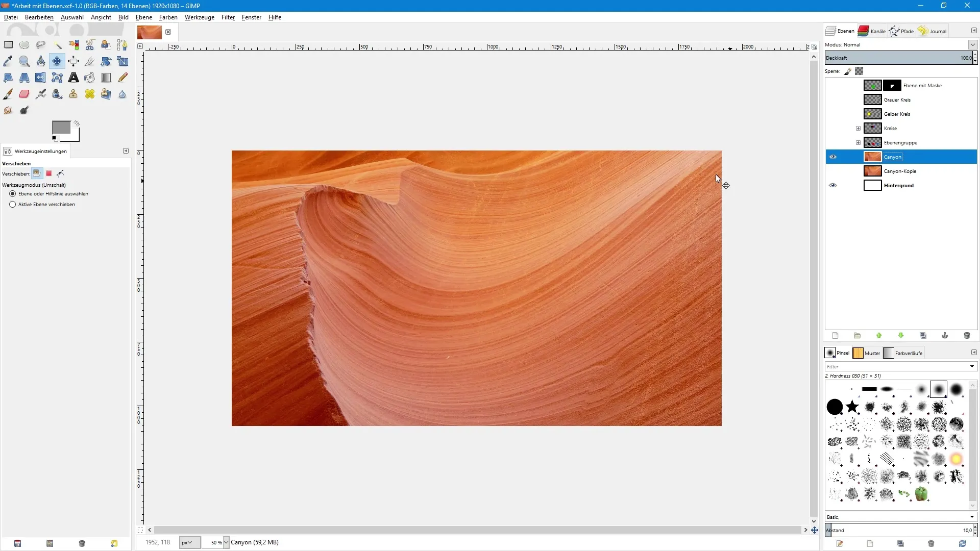980x551 pixels.
Task: Activate the Paths tool
Action: point(122,45)
